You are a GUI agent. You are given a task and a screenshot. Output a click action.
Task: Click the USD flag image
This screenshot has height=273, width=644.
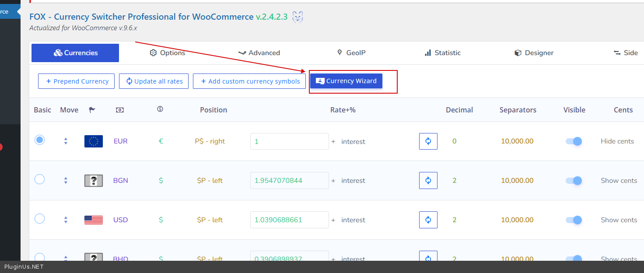coord(94,220)
